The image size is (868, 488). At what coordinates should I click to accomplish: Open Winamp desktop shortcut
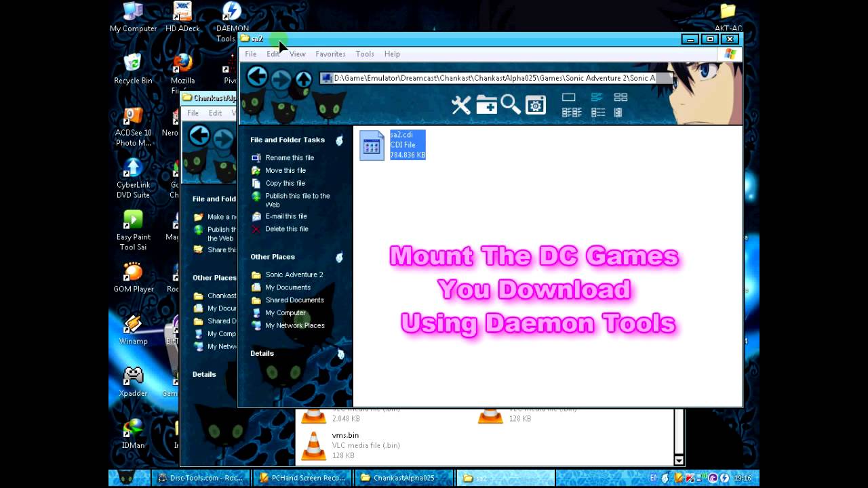tap(133, 330)
